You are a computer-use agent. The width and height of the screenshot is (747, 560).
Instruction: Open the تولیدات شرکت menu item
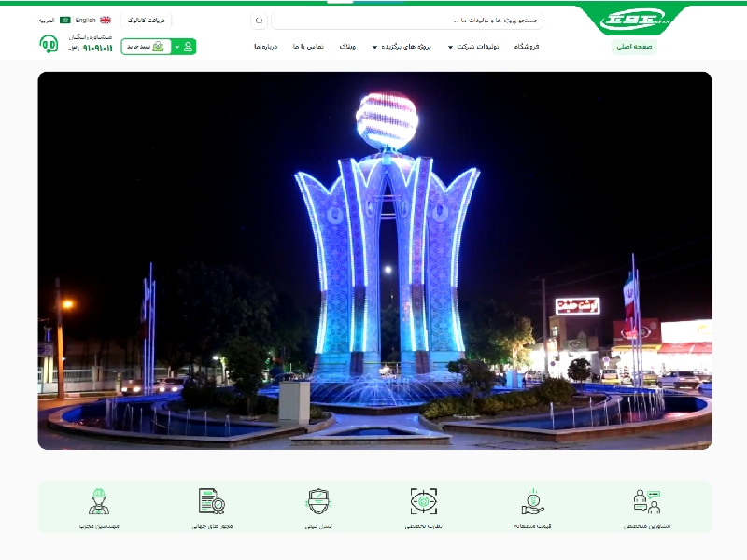tap(477, 47)
